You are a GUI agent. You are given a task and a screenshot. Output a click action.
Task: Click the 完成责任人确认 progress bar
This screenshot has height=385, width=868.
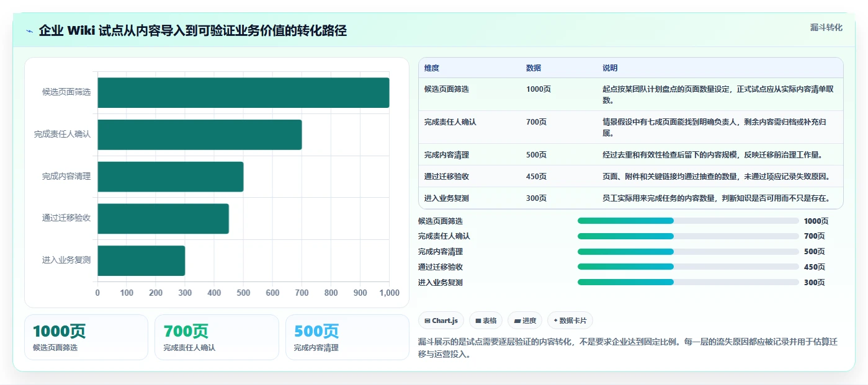[688, 236]
